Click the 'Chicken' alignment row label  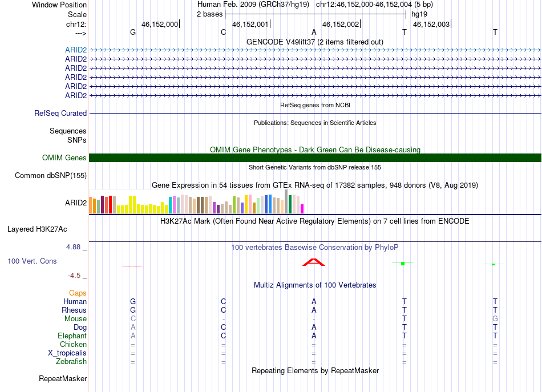coord(73,344)
